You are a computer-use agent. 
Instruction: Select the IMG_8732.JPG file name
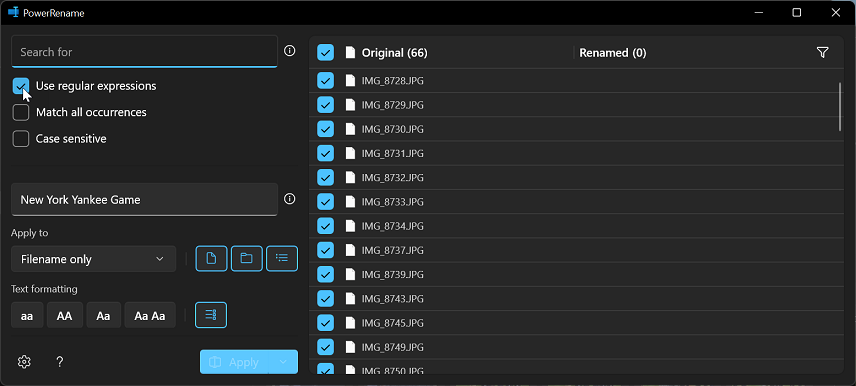coord(393,177)
